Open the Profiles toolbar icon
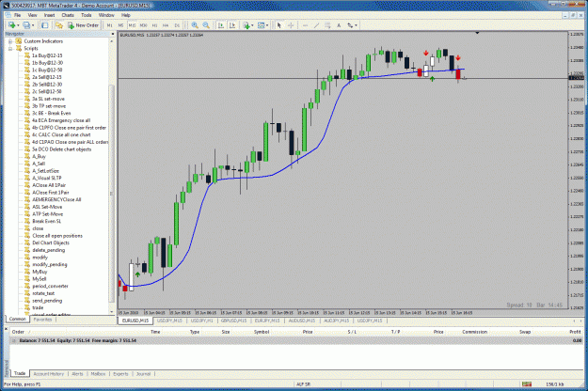Screen dimensions: 588x391 coord(26,25)
